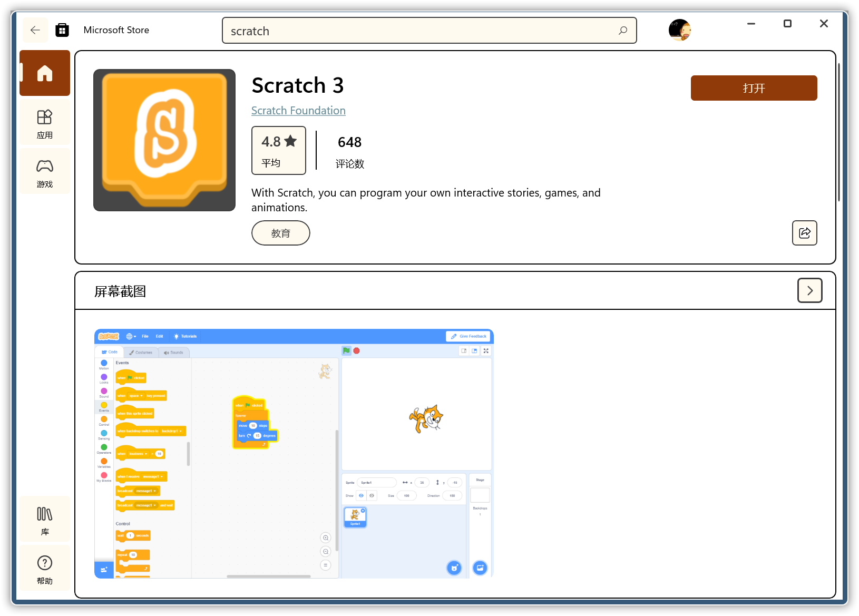Screen dimensions: 859x616
Task: Open sharing options via the share icon
Action: coord(804,233)
